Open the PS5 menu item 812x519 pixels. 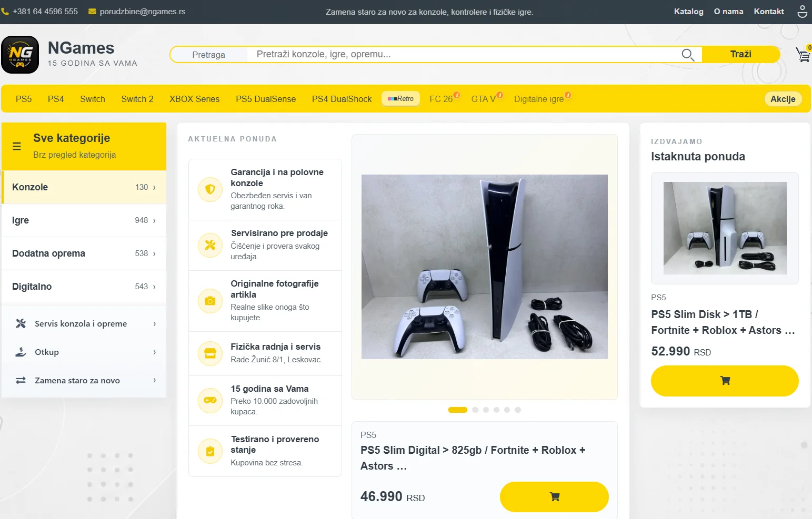(x=24, y=99)
